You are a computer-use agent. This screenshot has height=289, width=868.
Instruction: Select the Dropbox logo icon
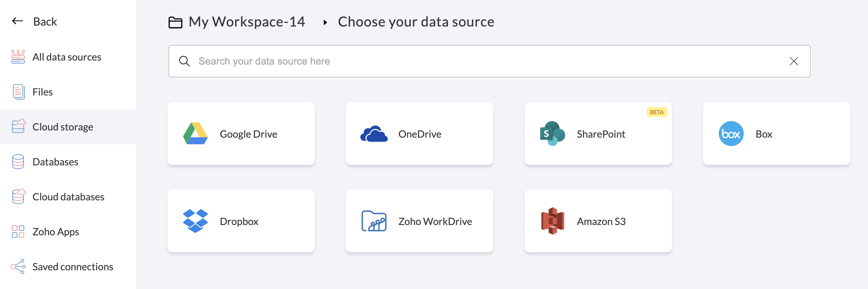click(x=195, y=221)
